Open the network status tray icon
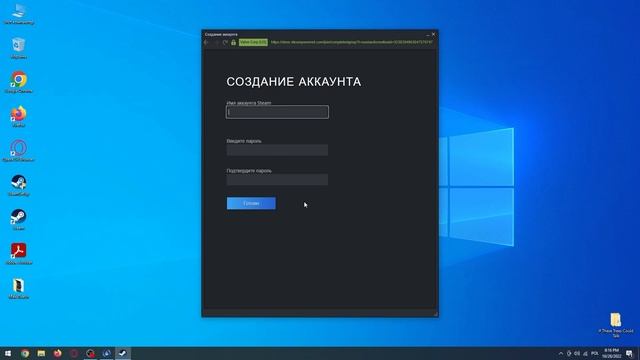This screenshot has height=360, width=640. 585,353
